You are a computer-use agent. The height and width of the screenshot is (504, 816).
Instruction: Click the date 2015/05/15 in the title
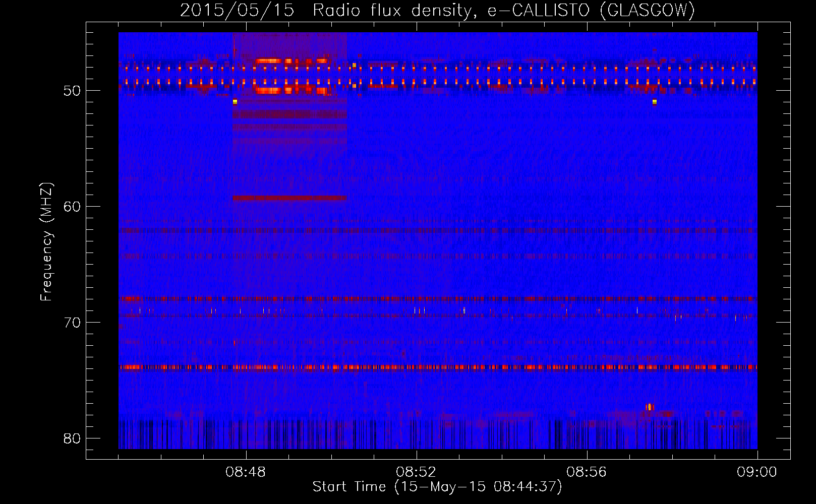pyautogui.click(x=237, y=10)
